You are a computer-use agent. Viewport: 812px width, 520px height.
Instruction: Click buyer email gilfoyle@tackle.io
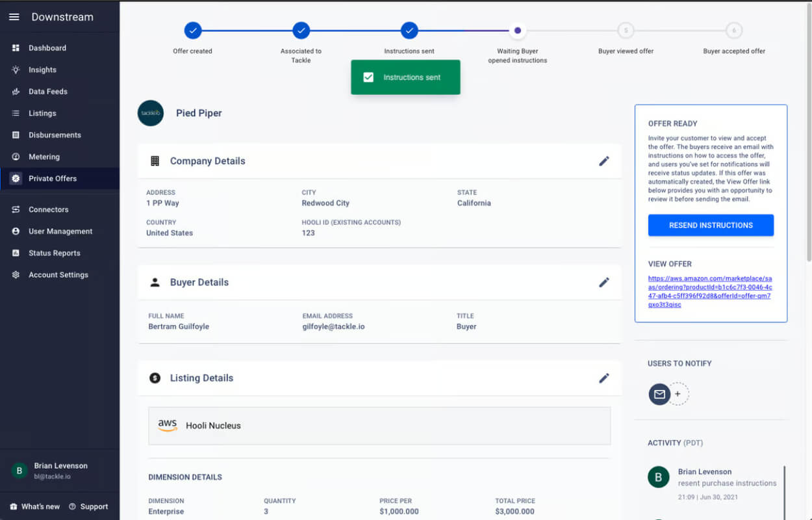pos(333,326)
